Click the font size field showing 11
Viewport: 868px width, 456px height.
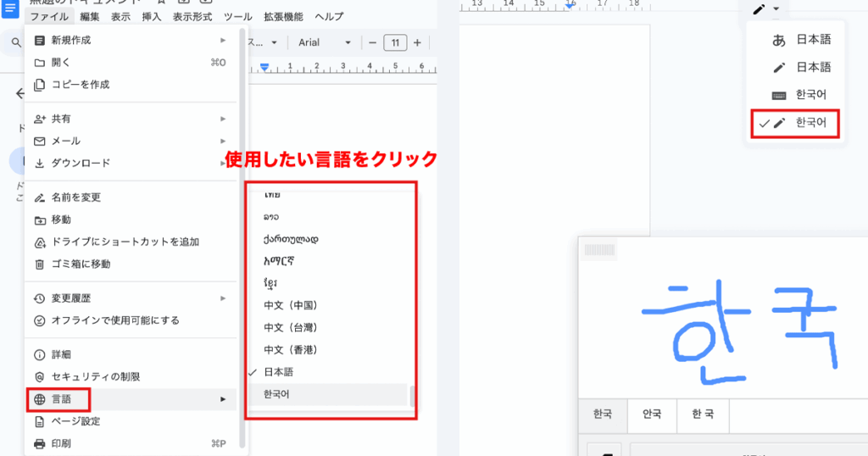[x=395, y=42]
